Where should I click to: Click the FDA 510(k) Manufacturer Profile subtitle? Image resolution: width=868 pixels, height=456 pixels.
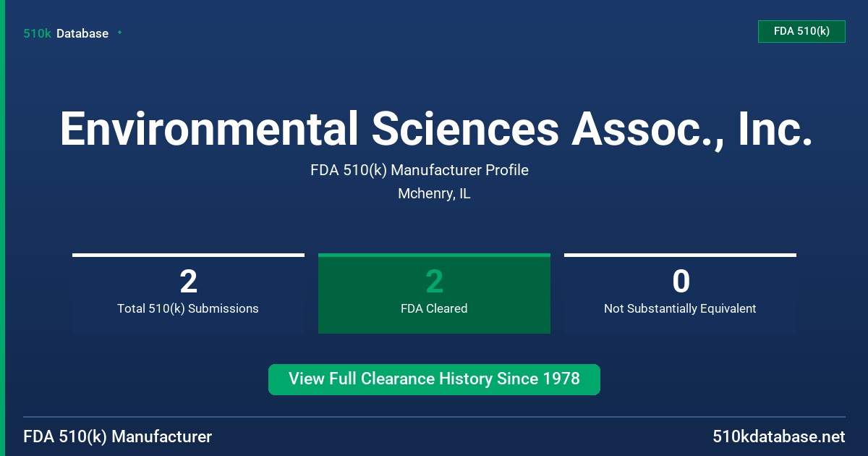420,170
